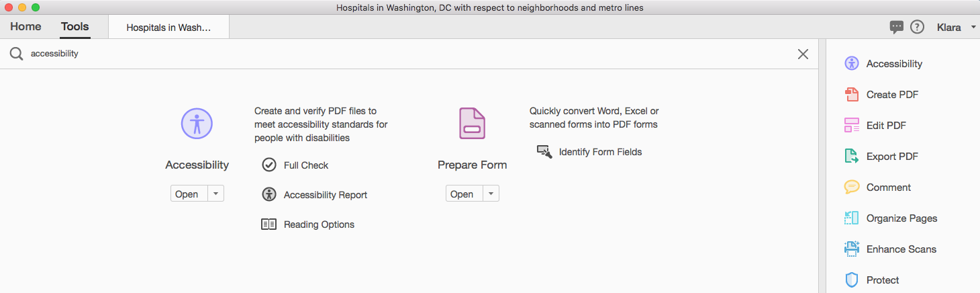
Task: Clear the tools search with the X
Action: pyautogui.click(x=803, y=54)
